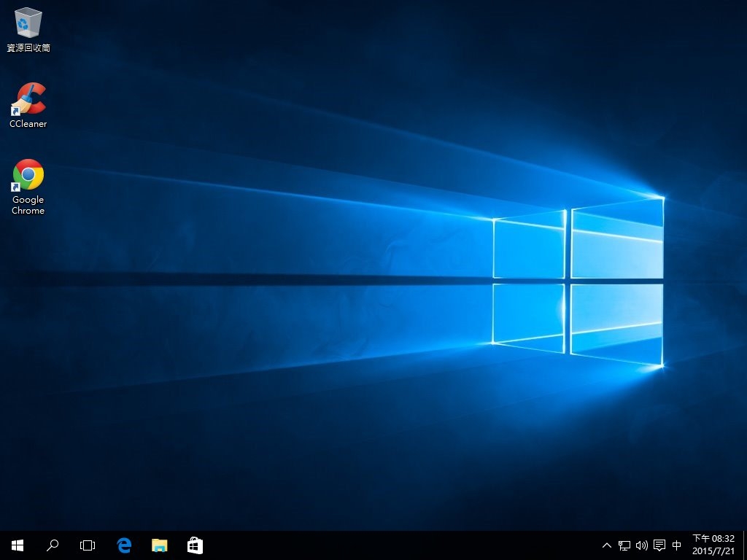Open network status tray icon

click(624, 545)
